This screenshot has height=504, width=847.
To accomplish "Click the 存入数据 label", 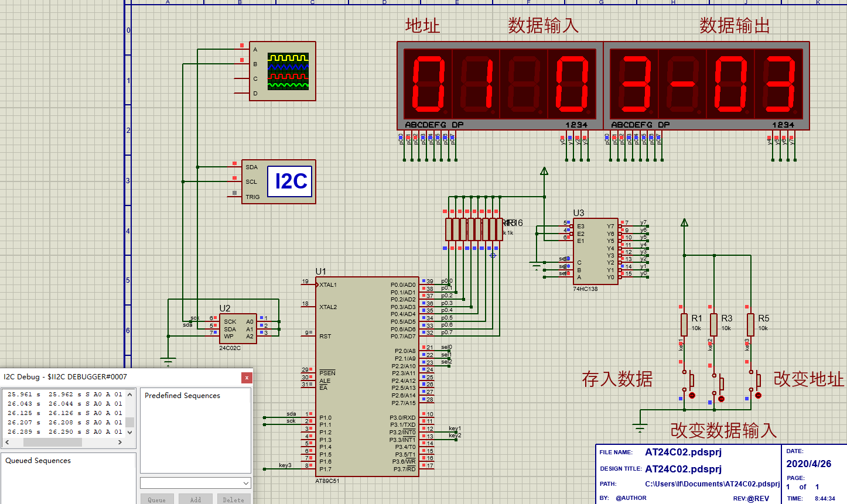I will 617,379.
